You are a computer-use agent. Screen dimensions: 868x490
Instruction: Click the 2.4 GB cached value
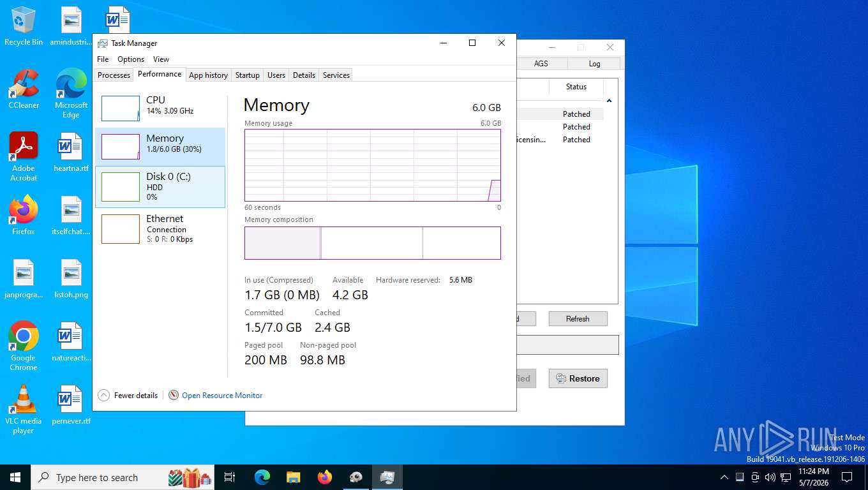[x=333, y=327]
